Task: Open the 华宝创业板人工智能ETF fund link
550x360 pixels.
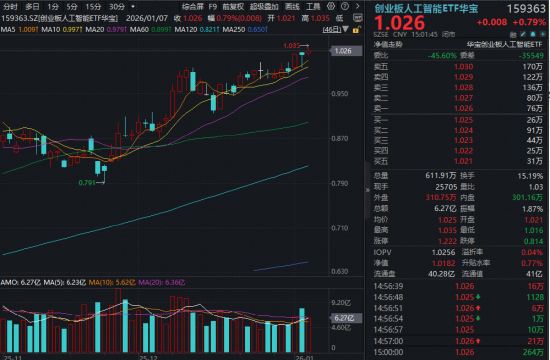Action: (505, 45)
